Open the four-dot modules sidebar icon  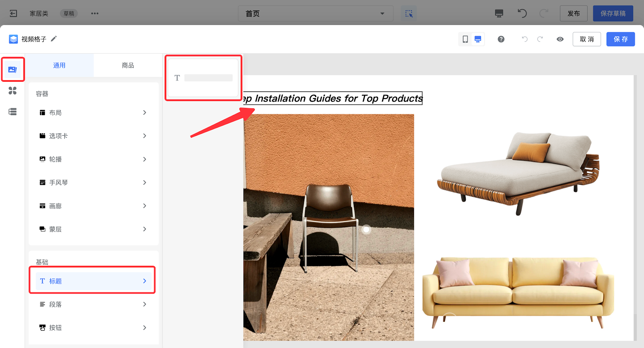click(12, 91)
